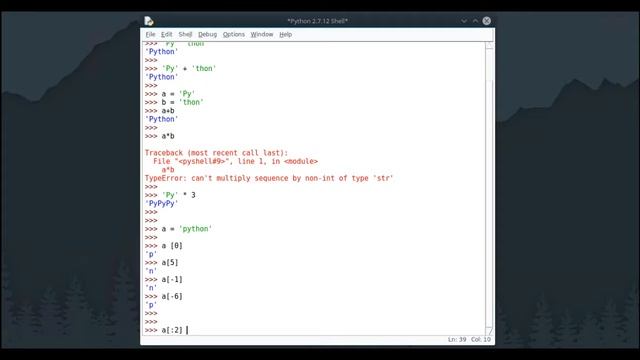Open the File menu
The height and width of the screenshot is (360, 640).
[150, 34]
